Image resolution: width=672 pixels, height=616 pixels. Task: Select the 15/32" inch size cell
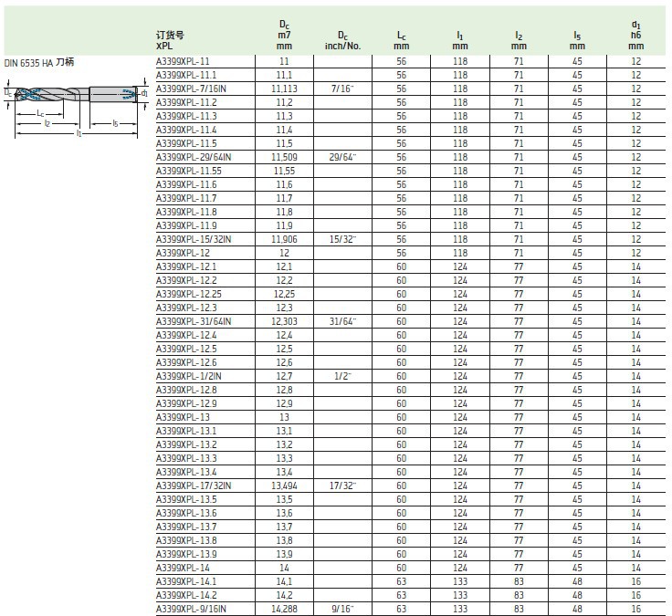[x=342, y=239]
